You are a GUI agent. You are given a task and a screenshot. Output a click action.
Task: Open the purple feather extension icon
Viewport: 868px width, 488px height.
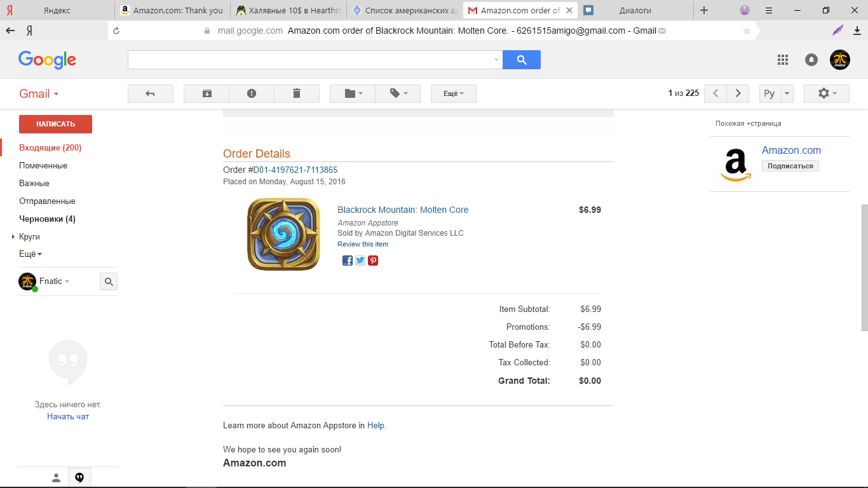tap(838, 30)
